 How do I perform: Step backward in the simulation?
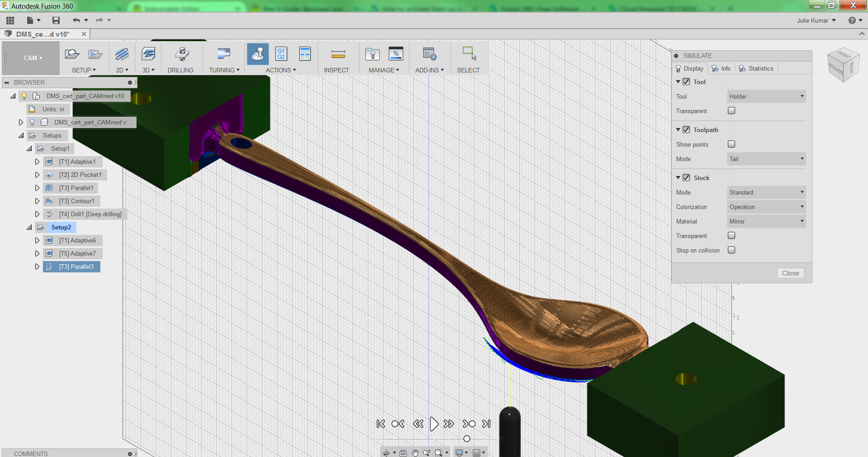point(418,424)
